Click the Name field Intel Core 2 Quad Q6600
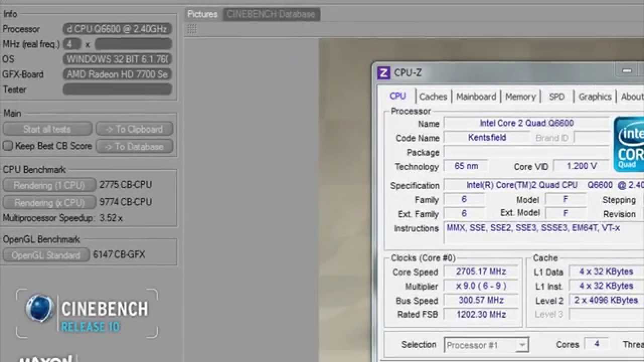Image resolution: width=644 pixels, height=362 pixels. pos(526,123)
